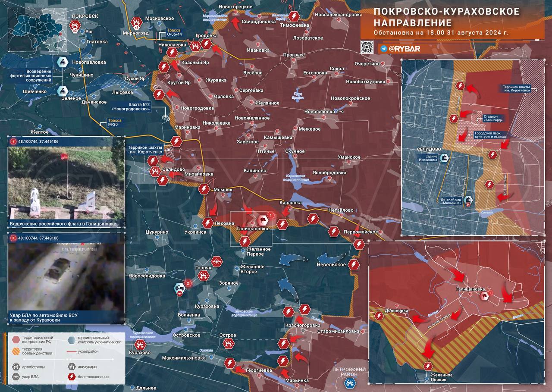Click the red RF control legend swatch
Image resolution: width=552 pixels, height=392 pixels.
16,339
